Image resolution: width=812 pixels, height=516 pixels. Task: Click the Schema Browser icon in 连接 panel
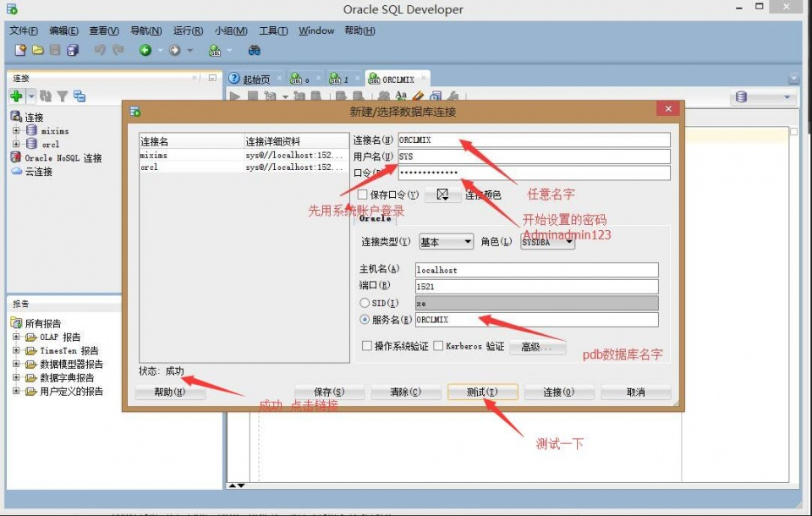click(80, 96)
